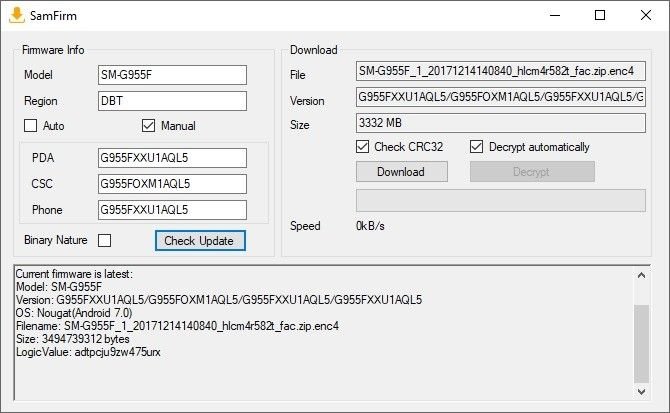Click the 'Version:' line in the log
This screenshot has height=413, width=670.
coord(219,300)
